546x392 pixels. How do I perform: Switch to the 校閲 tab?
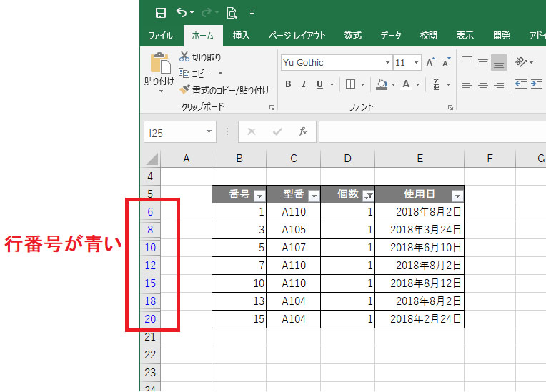428,36
